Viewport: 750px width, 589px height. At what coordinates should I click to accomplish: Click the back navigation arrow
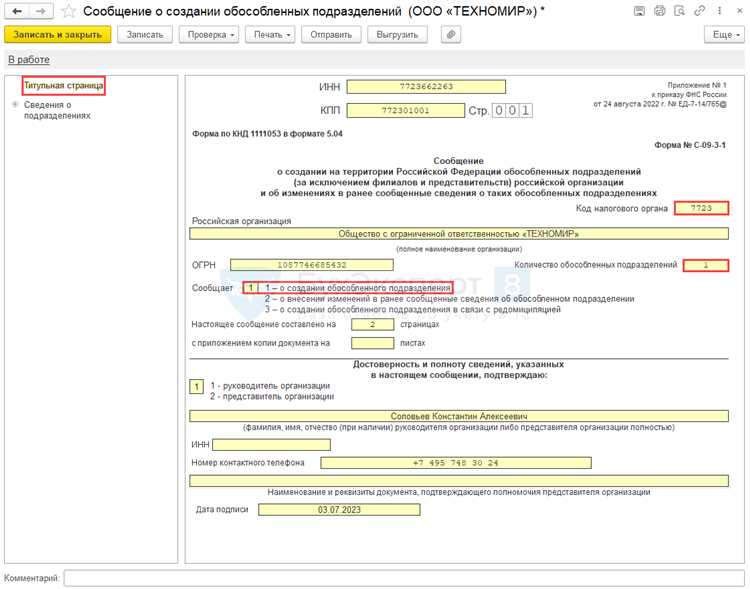point(17,11)
